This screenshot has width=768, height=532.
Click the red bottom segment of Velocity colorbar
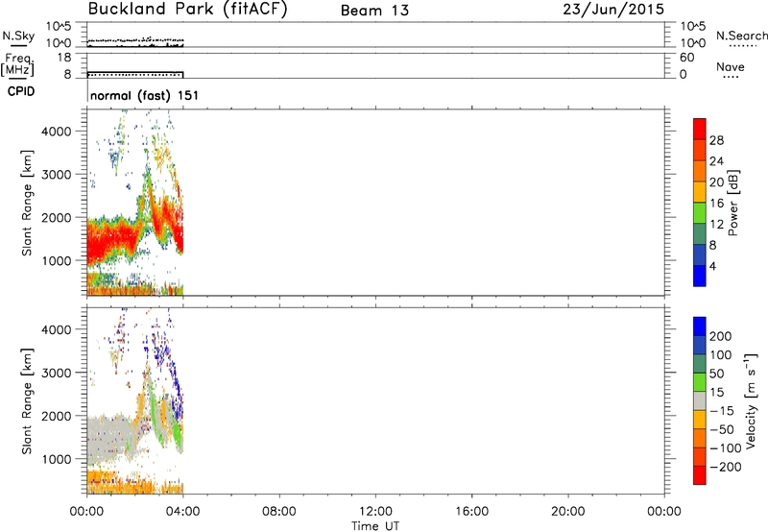coord(700,475)
